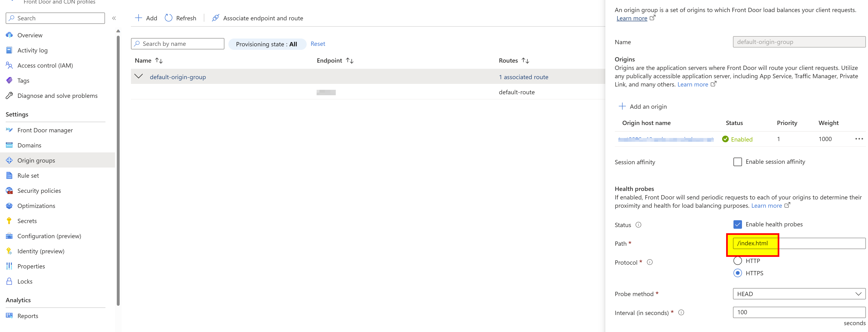Expand the default-origin-group row

point(139,76)
